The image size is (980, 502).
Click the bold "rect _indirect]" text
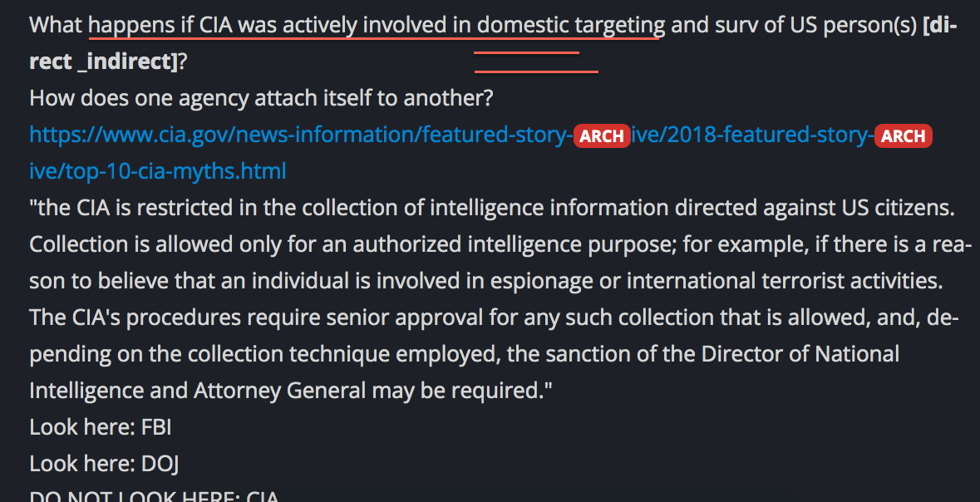point(104,62)
